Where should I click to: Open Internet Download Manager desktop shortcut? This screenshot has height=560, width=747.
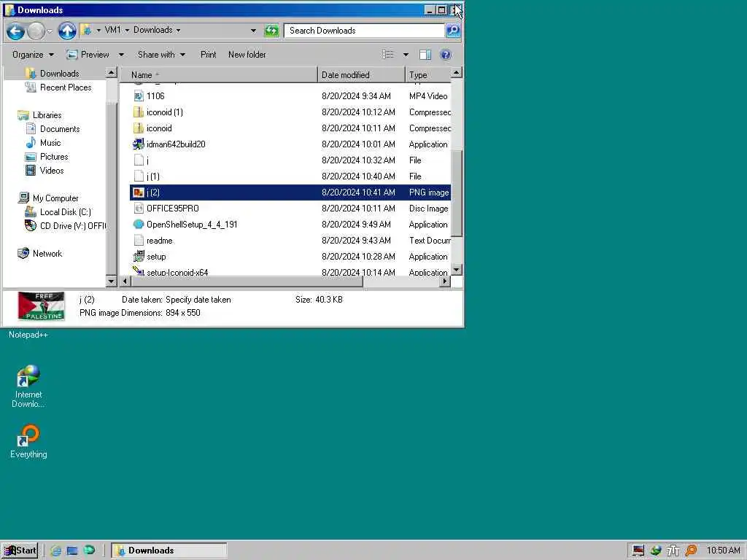(x=28, y=386)
